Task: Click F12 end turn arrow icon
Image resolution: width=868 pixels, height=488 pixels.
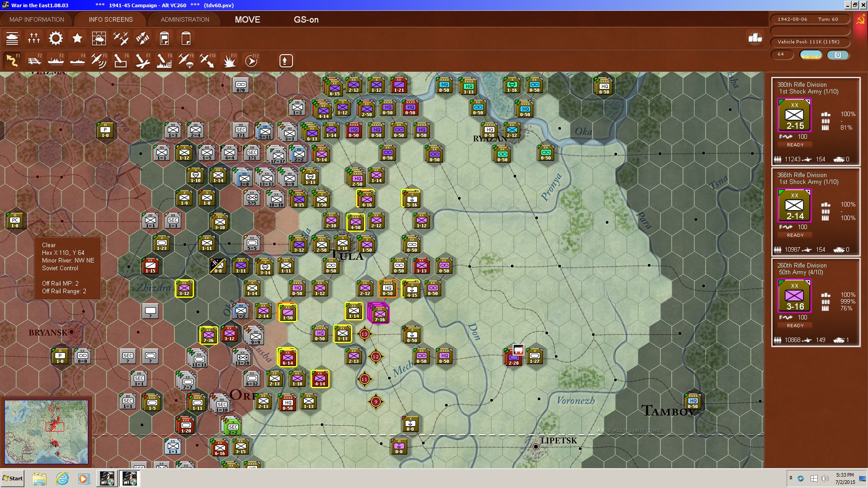Action: coord(251,61)
